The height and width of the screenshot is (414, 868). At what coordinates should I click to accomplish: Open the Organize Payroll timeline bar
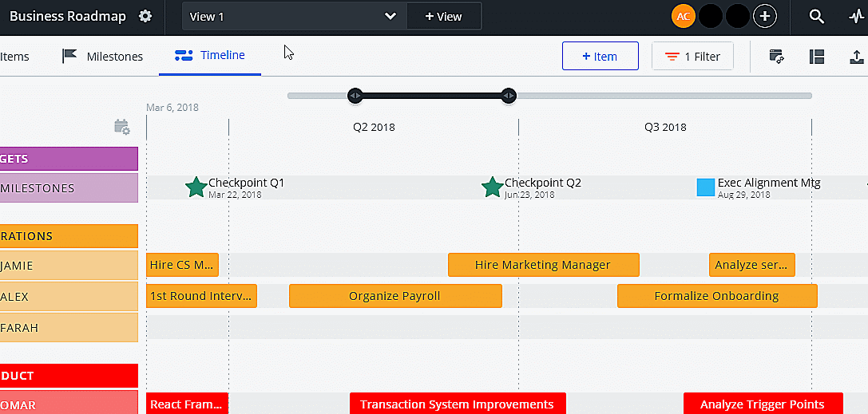394,296
